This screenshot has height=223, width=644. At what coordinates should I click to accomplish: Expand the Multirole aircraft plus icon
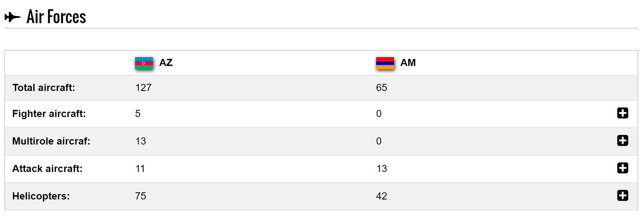pos(623,141)
